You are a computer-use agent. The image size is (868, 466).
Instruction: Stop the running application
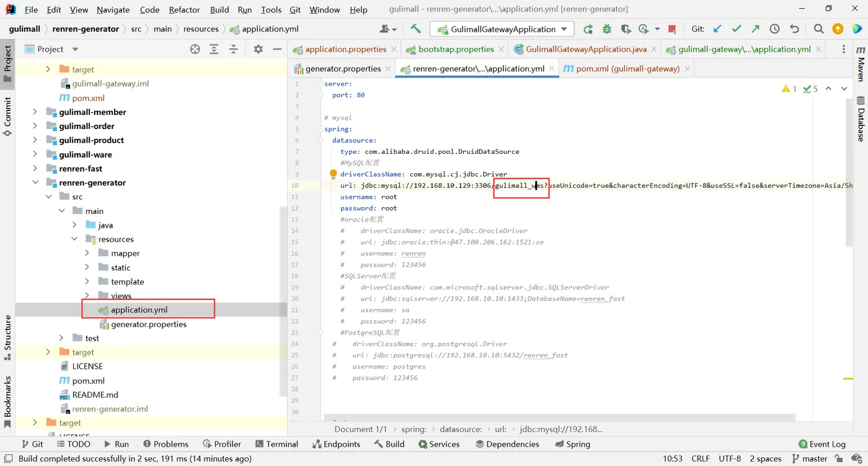672,29
